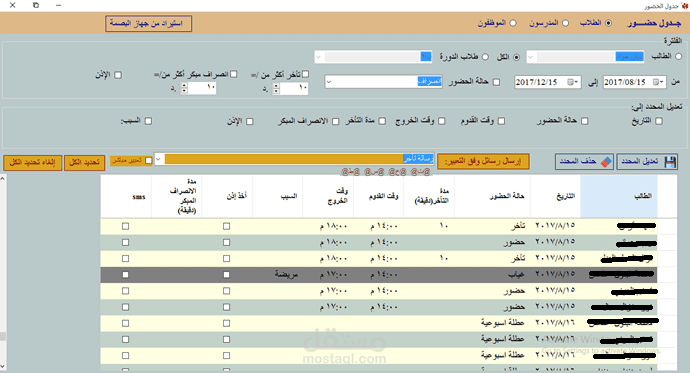Check the السبب edit checkbox
The image size is (690, 373).
click(148, 121)
